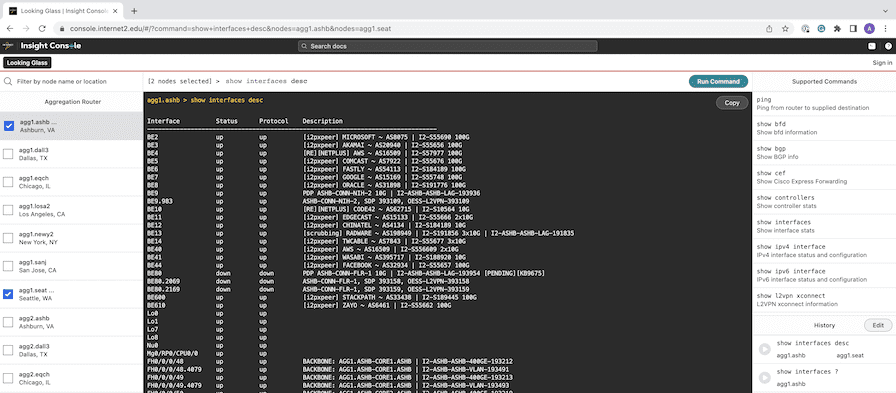Copy the command output
The width and height of the screenshot is (896, 393).
click(x=732, y=103)
